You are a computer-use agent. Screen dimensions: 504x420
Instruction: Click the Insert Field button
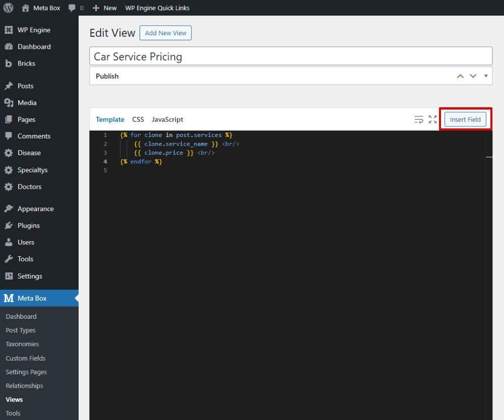465,119
